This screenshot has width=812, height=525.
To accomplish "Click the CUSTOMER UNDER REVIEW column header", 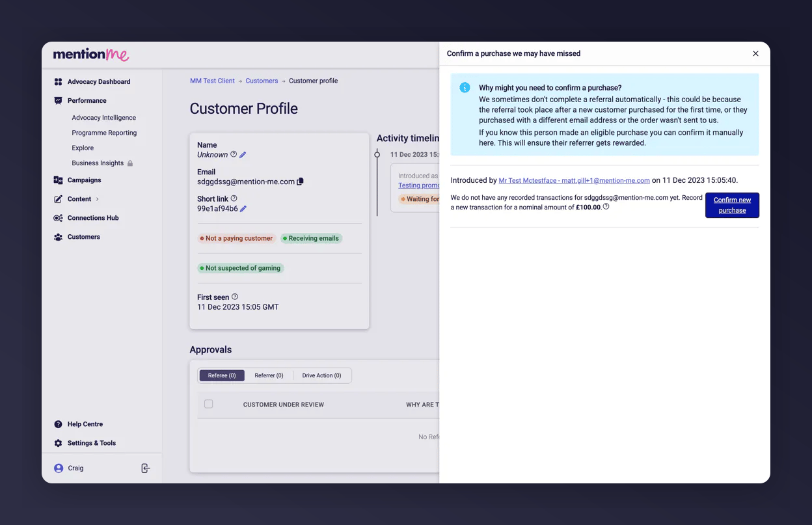I will pyautogui.click(x=284, y=405).
